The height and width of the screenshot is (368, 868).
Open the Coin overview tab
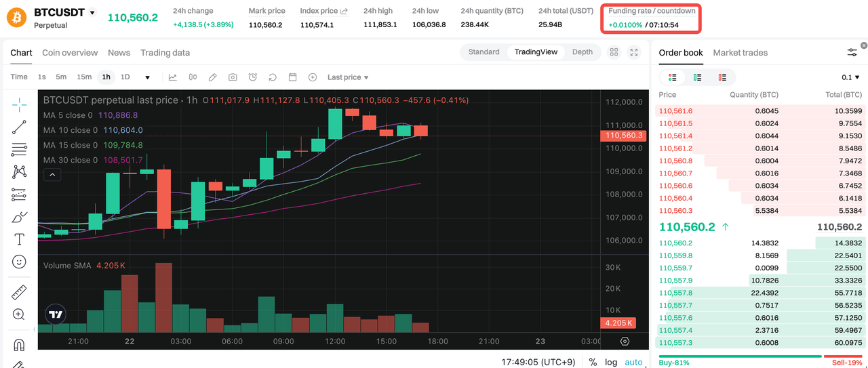pyautogui.click(x=70, y=52)
